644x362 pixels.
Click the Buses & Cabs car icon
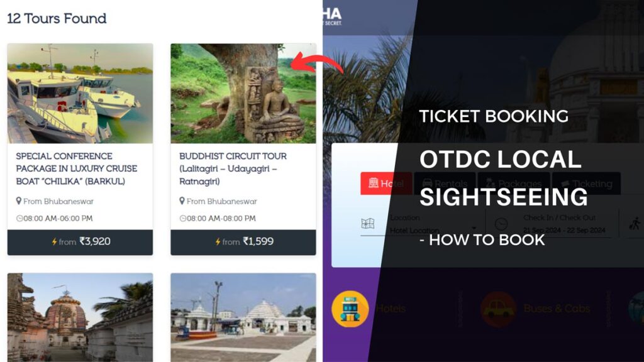pos(499,309)
